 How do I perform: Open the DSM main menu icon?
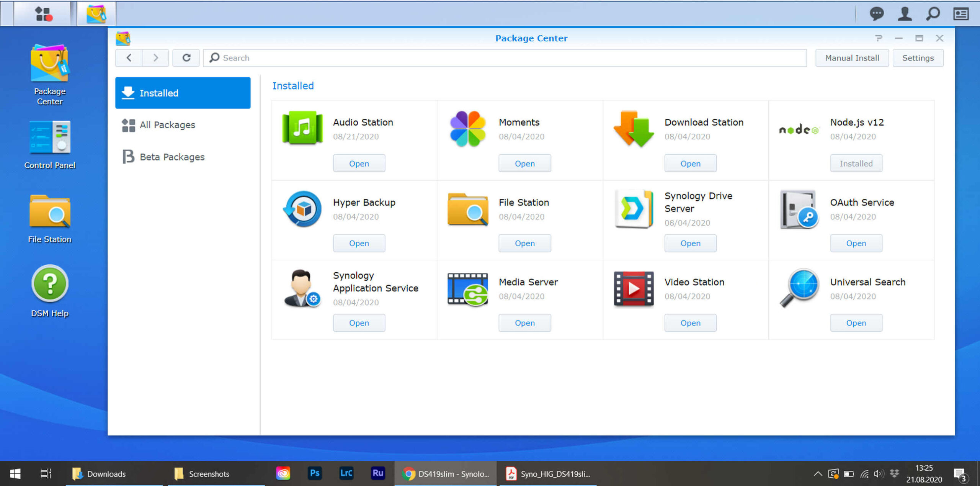point(43,14)
